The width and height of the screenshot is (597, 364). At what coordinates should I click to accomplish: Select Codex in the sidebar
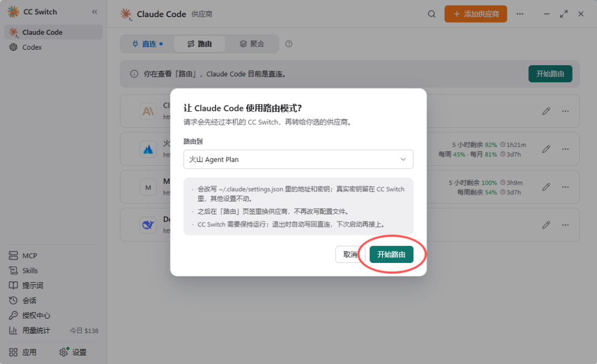pyautogui.click(x=53, y=47)
